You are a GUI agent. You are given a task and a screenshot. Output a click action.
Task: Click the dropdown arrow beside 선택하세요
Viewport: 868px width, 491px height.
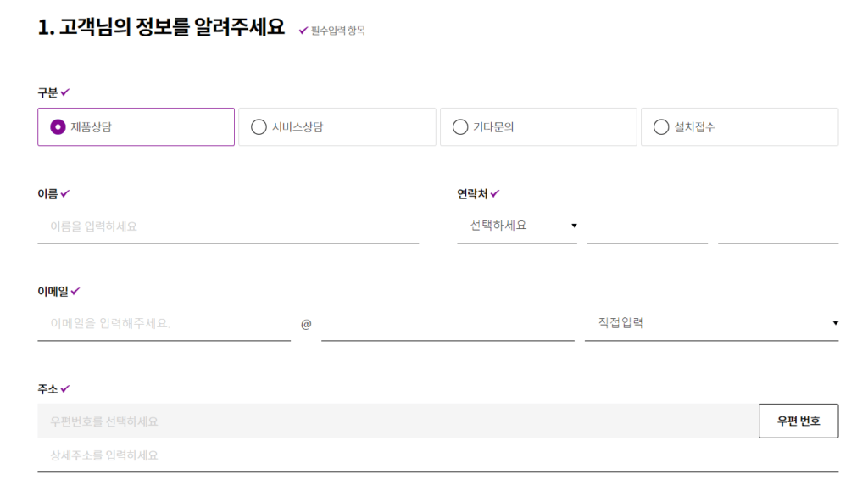coord(574,226)
